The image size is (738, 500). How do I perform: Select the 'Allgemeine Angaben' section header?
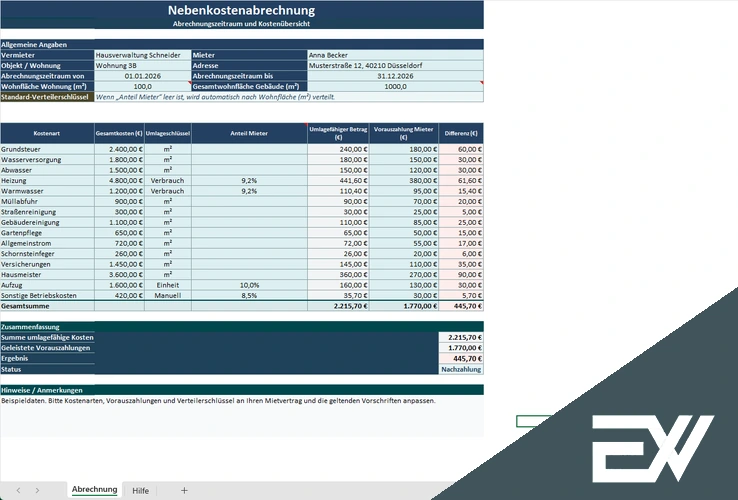point(242,45)
